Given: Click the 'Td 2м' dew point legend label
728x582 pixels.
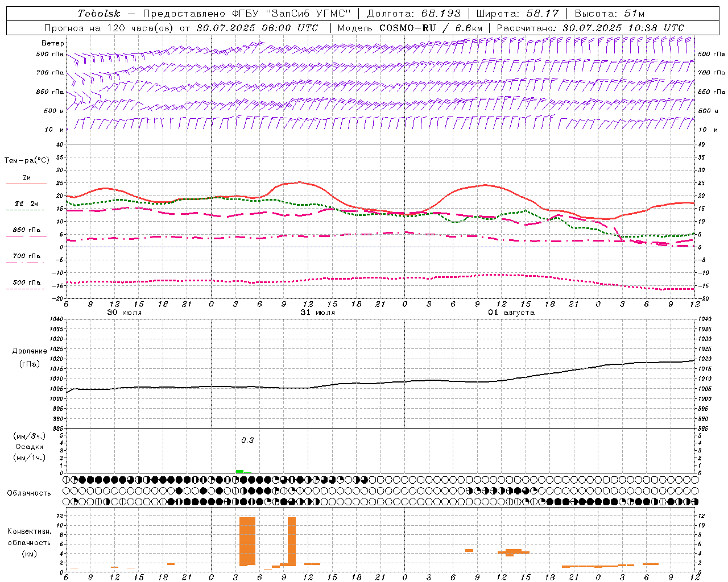Looking at the screenshot, I should click(27, 203).
